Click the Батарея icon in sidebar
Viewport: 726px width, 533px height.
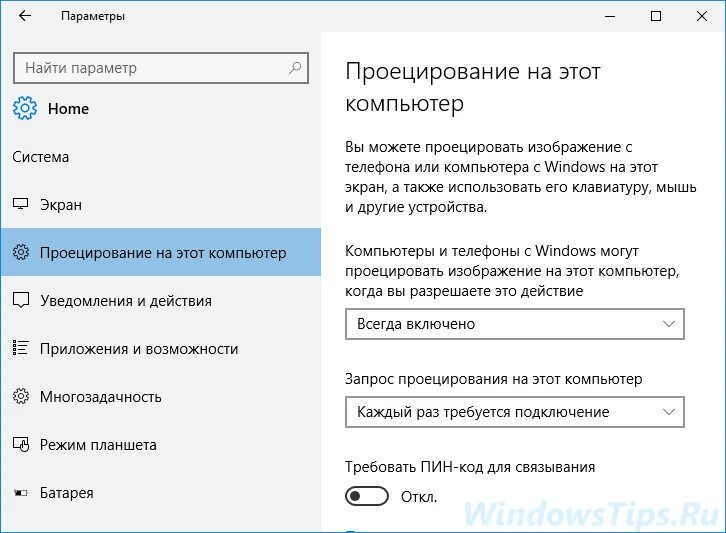point(21,493)
